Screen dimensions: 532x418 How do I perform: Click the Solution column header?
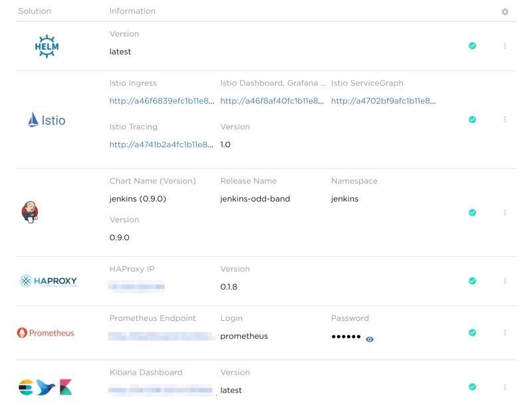(35, 11)
